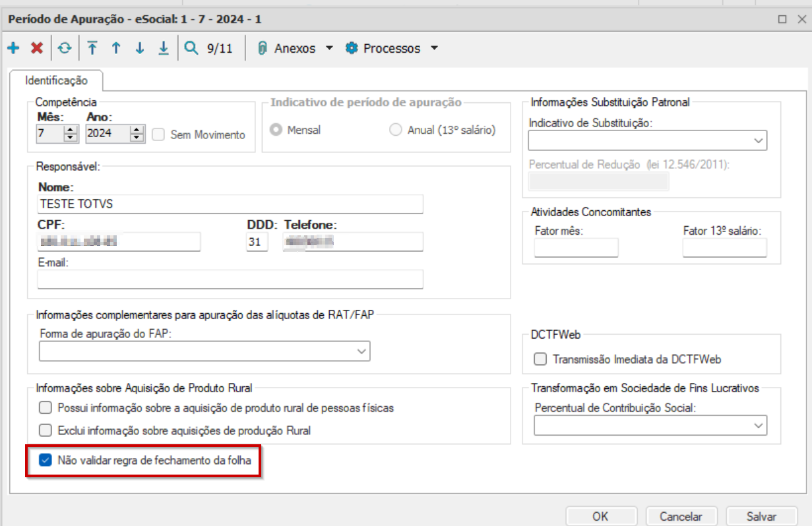Click the Salvar button
This screenshot has width=812, height=526.
761,517
